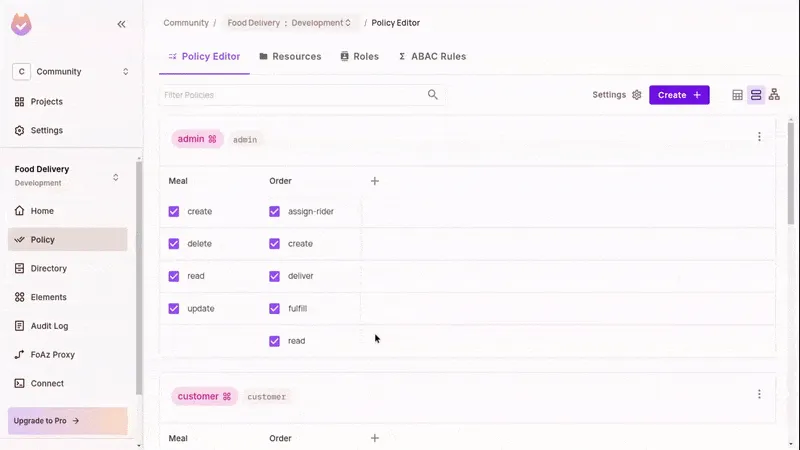Select Policy in the sidebar
Screen dimensions: 800x450
click(67, 239)
